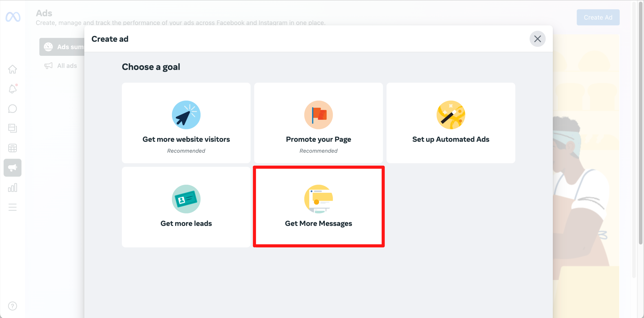The height and width of the screenshot is (318, 644).
Task: Click the blue cursor website visitors icon
Action: click(186, 115)
